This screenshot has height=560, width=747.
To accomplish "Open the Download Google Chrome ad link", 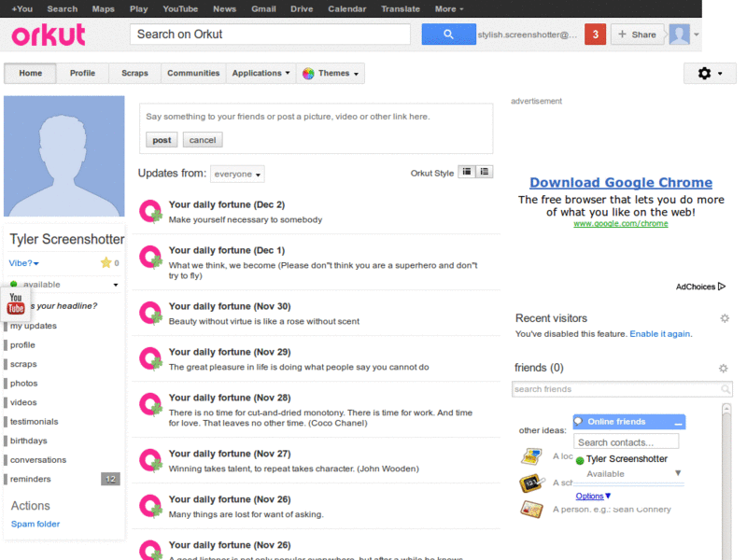I will 621,182.
